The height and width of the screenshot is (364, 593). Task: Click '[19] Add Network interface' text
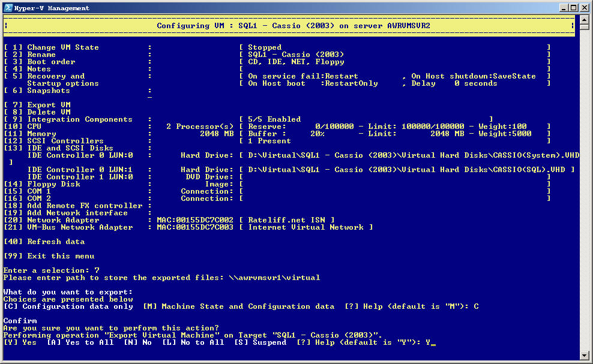point(66,212)
